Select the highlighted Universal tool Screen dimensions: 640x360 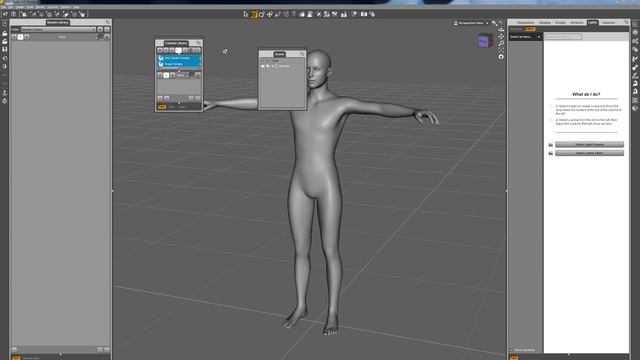[x=254, y=14]
